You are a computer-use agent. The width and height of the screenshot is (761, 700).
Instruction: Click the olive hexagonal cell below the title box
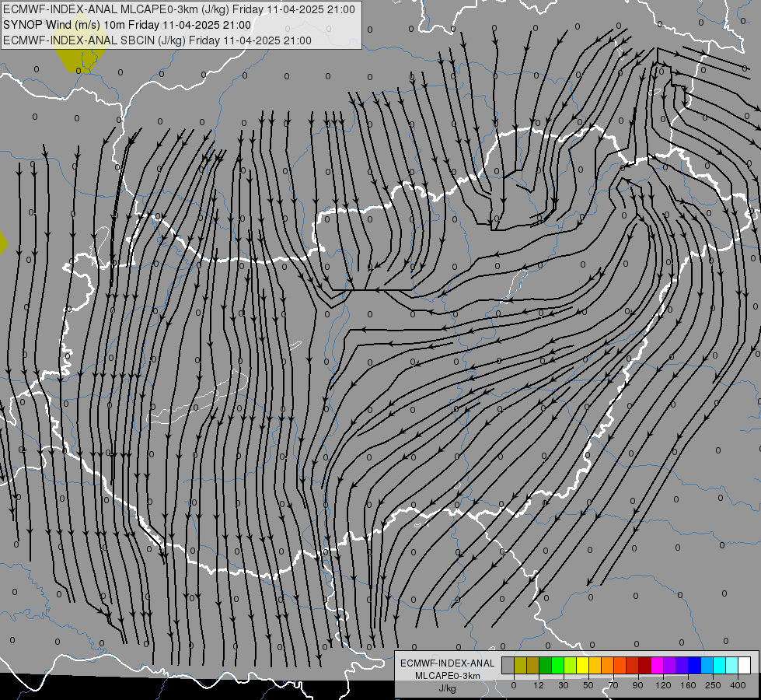pyautogui.click(x=79, y=60)
